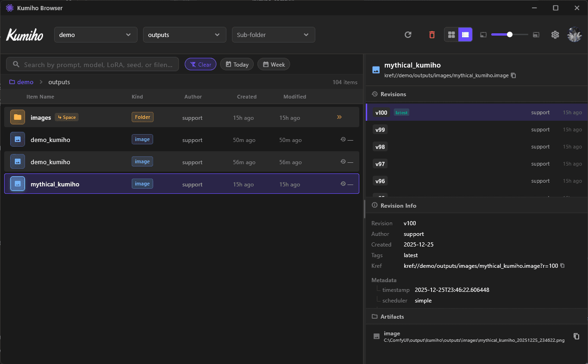The image size is (588, 364).
Task: Expand the images folder row chevron
Action: point(339,117)
